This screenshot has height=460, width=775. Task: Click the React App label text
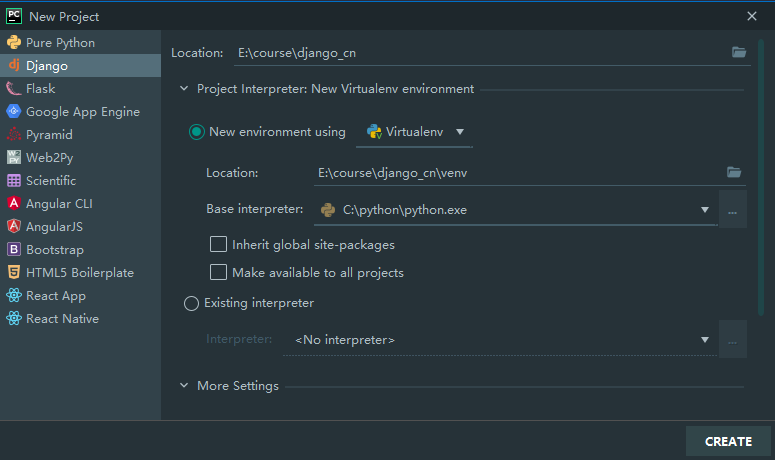56,295
